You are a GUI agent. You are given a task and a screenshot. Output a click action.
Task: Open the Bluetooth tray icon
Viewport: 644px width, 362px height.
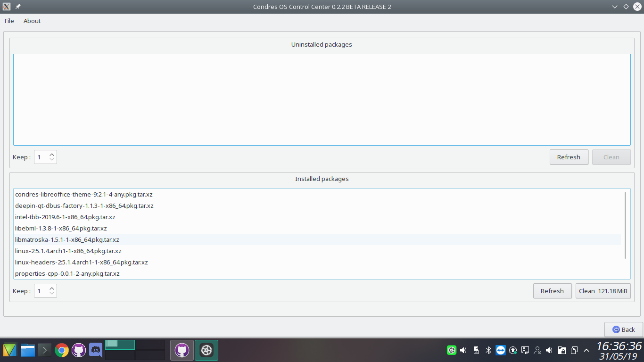[488, 350]
